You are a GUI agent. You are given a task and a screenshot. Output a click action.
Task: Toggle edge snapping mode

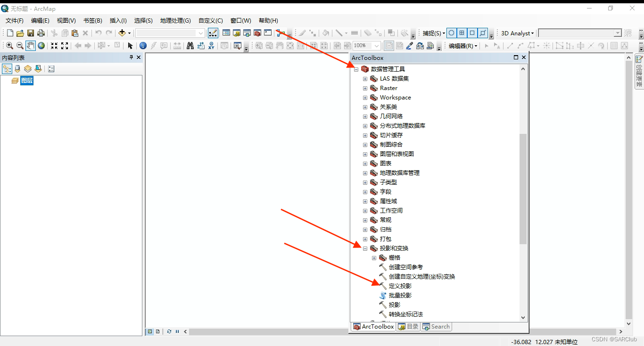coord(483,33)
